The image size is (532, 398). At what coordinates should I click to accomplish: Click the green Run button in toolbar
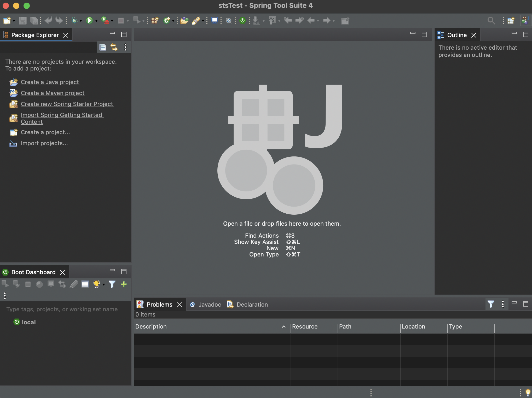(x=89, y=20)
